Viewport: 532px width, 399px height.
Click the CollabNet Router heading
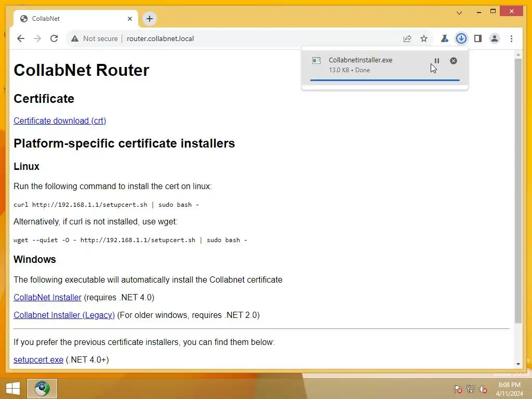tap(82, 70)
